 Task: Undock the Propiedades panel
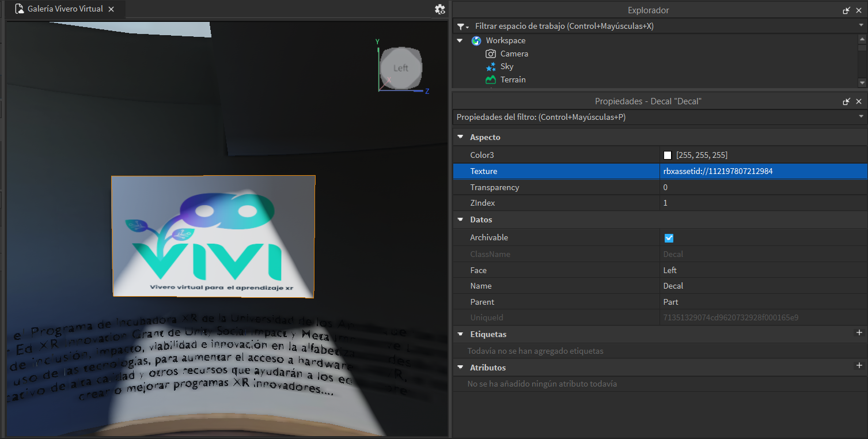(x=846, y=101)
